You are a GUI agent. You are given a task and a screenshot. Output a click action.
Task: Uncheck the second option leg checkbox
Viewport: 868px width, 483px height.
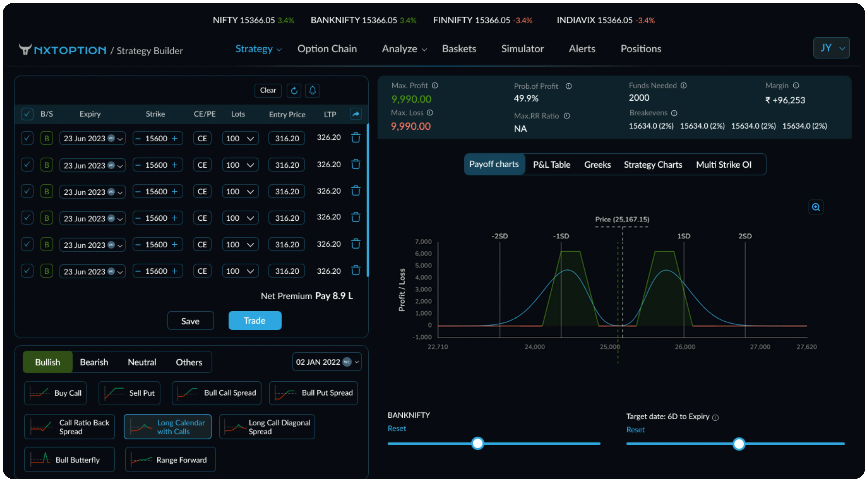pos(27,165)
